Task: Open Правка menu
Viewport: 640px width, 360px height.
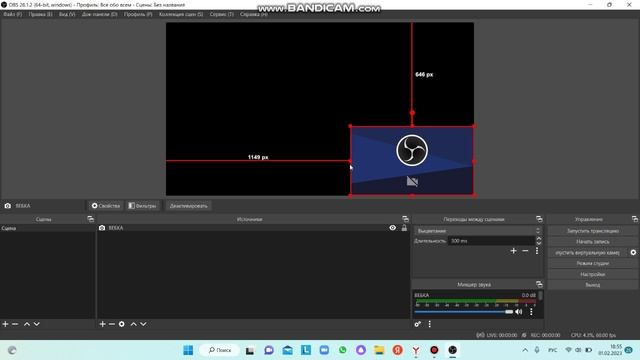Action: pyautogui.click(x=40, y=14)
